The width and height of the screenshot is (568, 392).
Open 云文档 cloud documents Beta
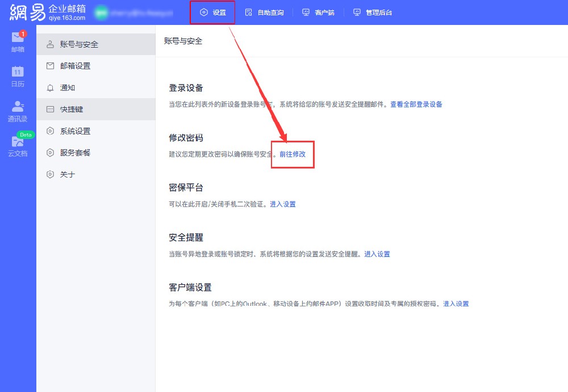pos(18,147)
